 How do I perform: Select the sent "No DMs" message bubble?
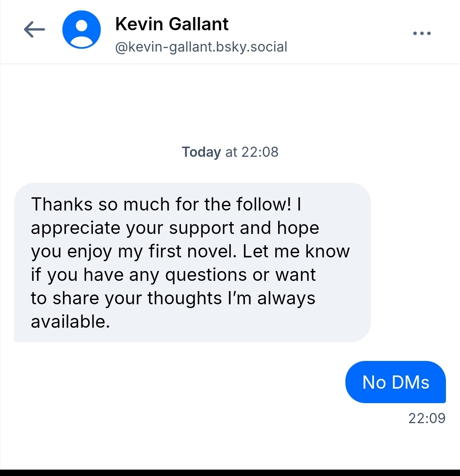(395, 382)
